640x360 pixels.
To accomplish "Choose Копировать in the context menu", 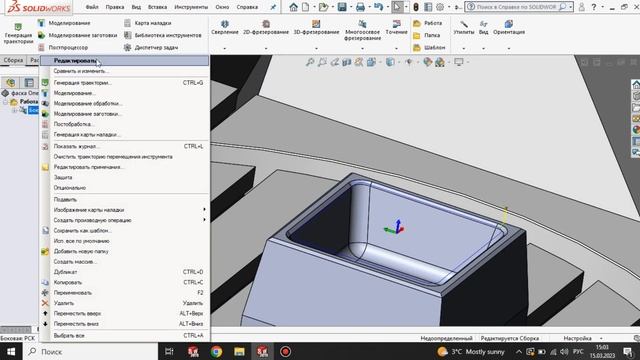I will pyautogui.click(x=124, y=282).
